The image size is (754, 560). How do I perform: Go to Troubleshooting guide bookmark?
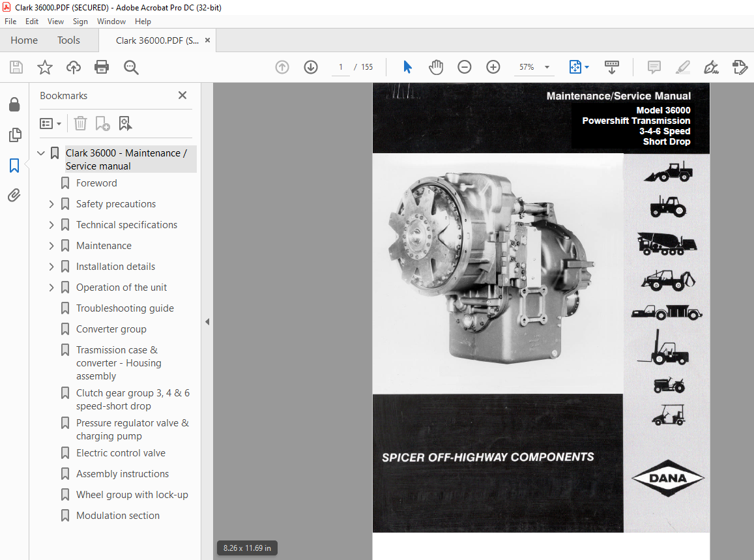(x=125, y=308)
